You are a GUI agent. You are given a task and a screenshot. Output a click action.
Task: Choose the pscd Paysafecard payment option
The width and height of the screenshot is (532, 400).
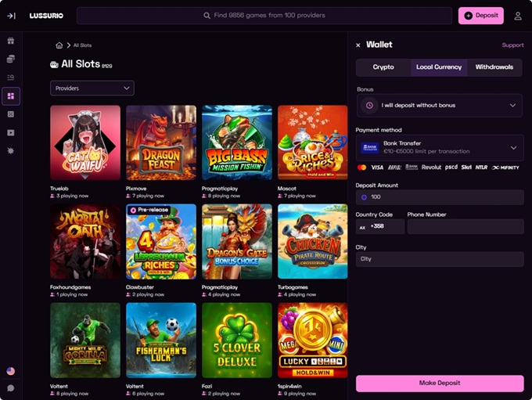[451, 168]
